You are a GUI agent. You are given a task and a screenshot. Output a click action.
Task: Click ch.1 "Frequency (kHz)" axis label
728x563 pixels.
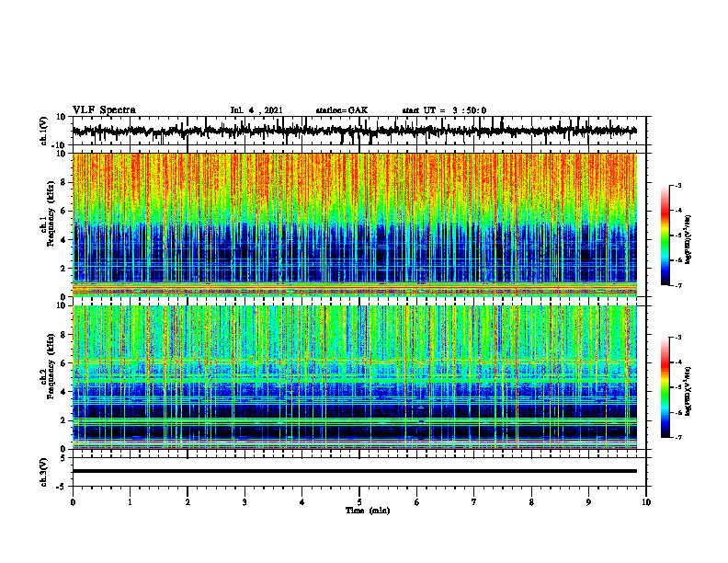click(51, 213)
